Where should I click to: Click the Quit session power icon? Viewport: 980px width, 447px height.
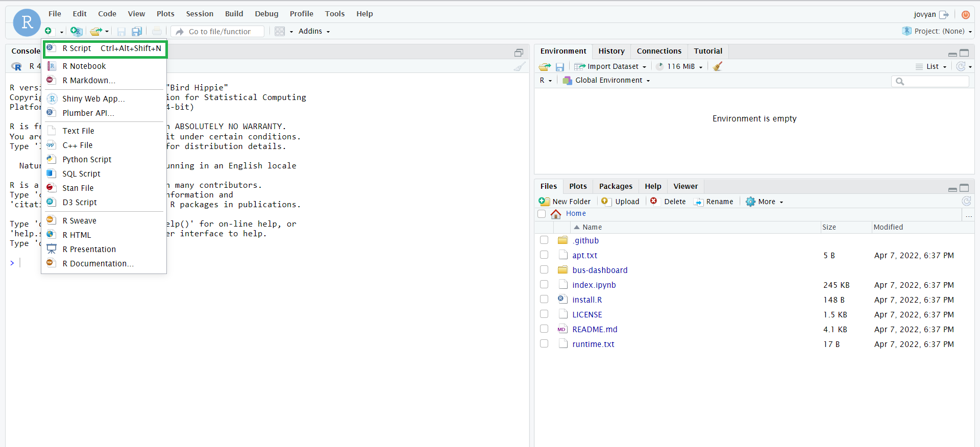click(x=966, y=15)
